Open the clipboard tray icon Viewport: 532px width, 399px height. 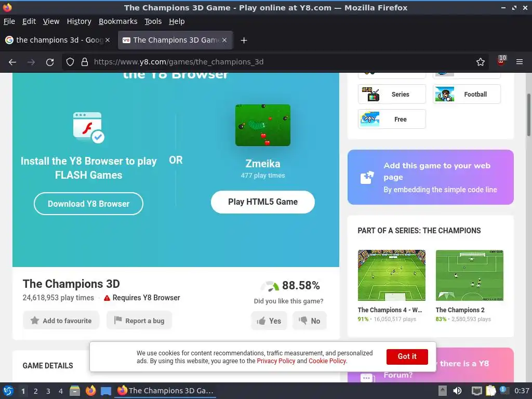(490, 391)
